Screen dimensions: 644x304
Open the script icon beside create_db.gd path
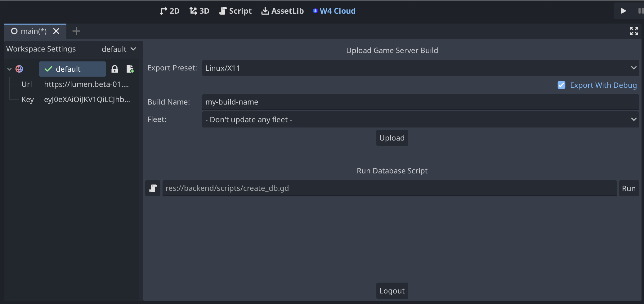pyautogui.click(x=153, y=188)
